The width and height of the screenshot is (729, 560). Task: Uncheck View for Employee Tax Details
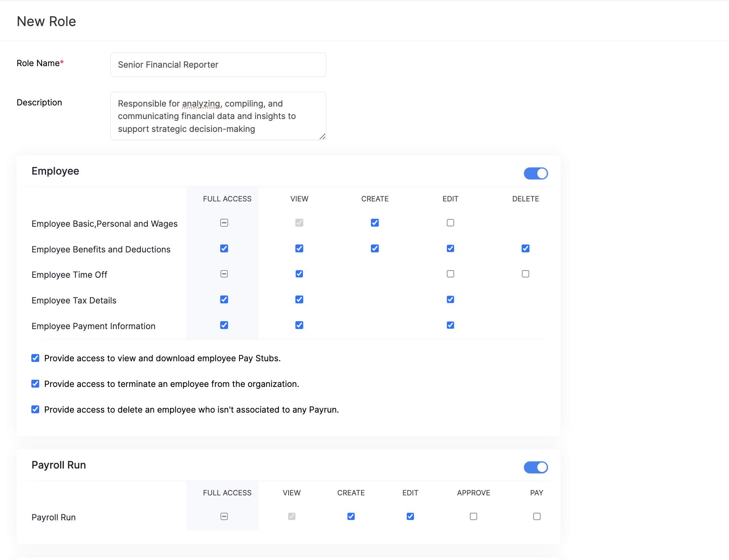[299, 299]
